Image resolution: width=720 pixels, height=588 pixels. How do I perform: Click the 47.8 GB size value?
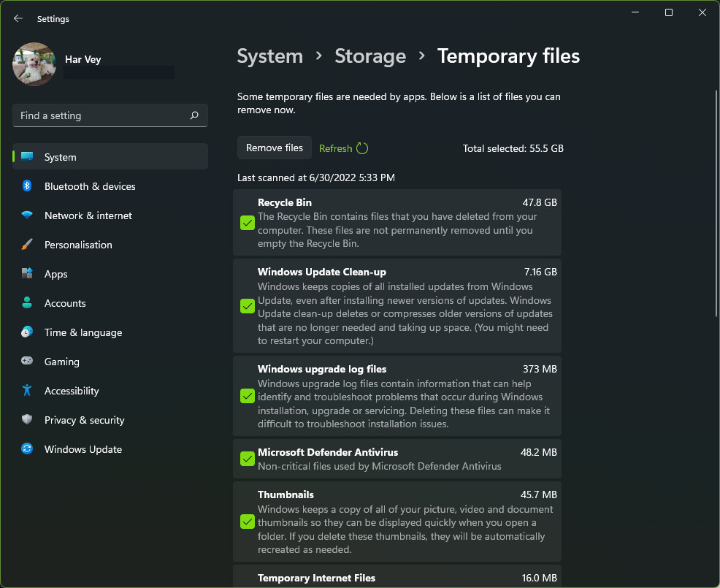click(540, 202)
